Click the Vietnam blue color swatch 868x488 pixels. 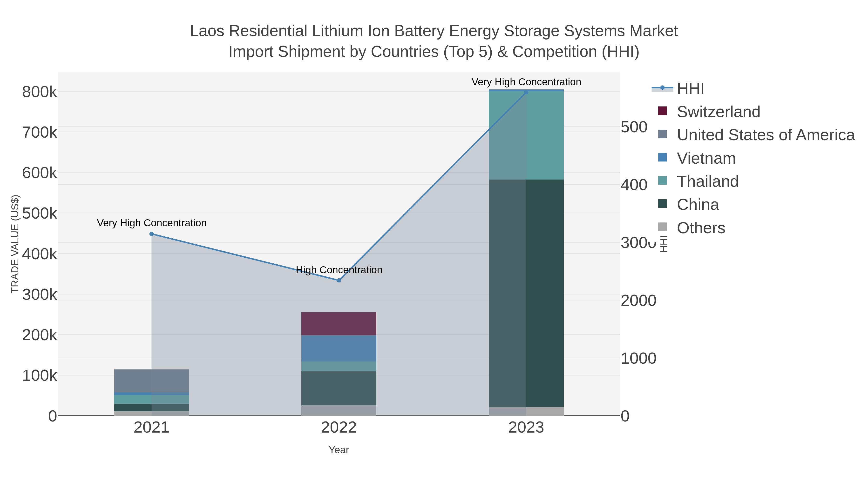click(662, 157)
